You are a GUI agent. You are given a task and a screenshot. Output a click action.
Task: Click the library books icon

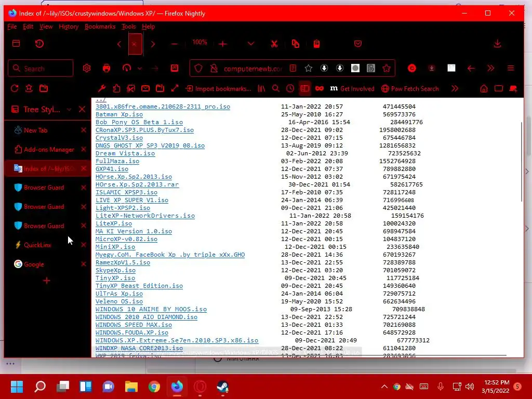(x=261, y=88)
